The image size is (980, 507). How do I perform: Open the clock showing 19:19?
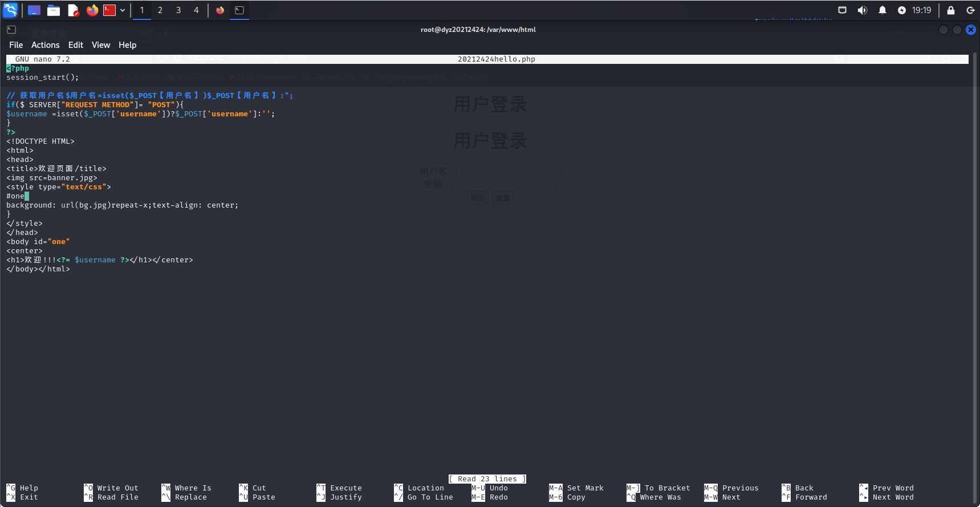tap(921, 10)
